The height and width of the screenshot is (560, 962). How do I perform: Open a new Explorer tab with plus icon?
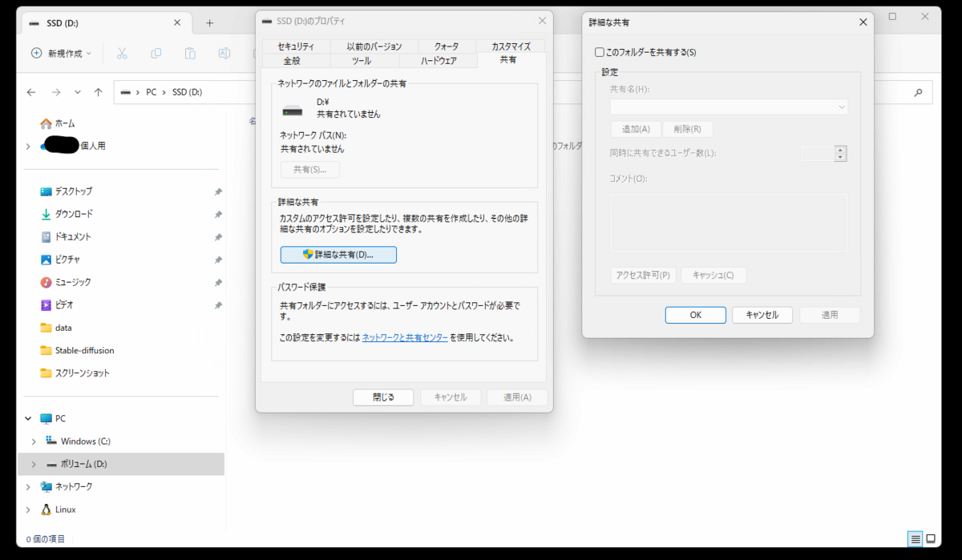click(x=210, y=23)
